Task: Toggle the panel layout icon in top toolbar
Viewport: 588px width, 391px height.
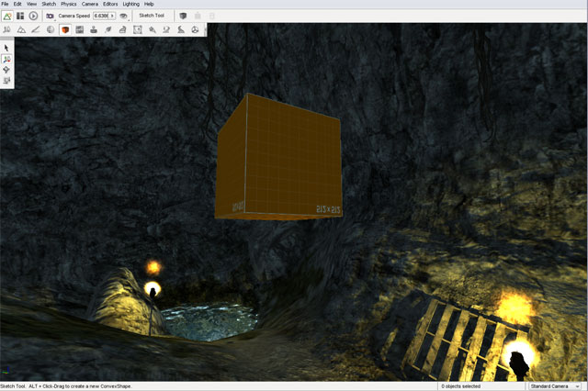Action: pos(20,17)
